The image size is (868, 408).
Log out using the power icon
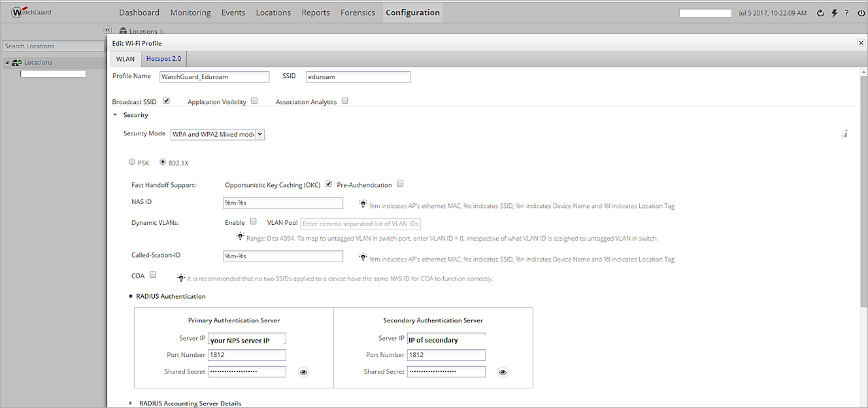click(x=861, y=12)
